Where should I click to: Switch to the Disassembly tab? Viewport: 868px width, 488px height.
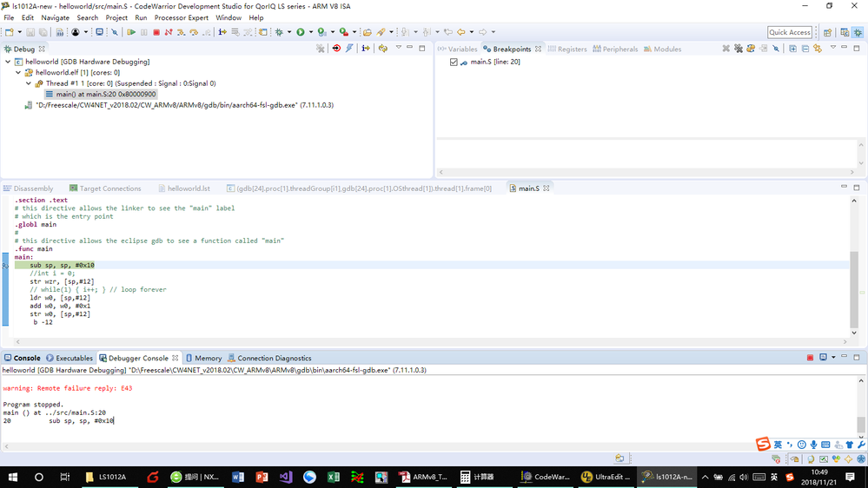click(28, 188)
